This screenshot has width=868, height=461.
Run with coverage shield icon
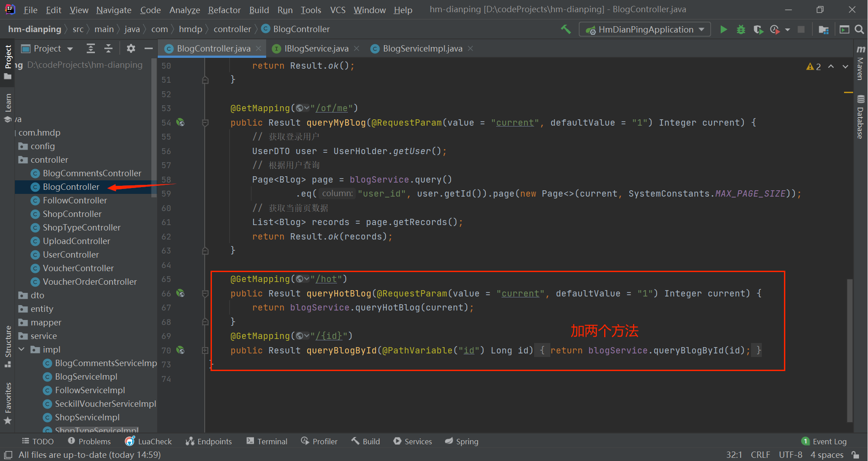click(758, 29)
